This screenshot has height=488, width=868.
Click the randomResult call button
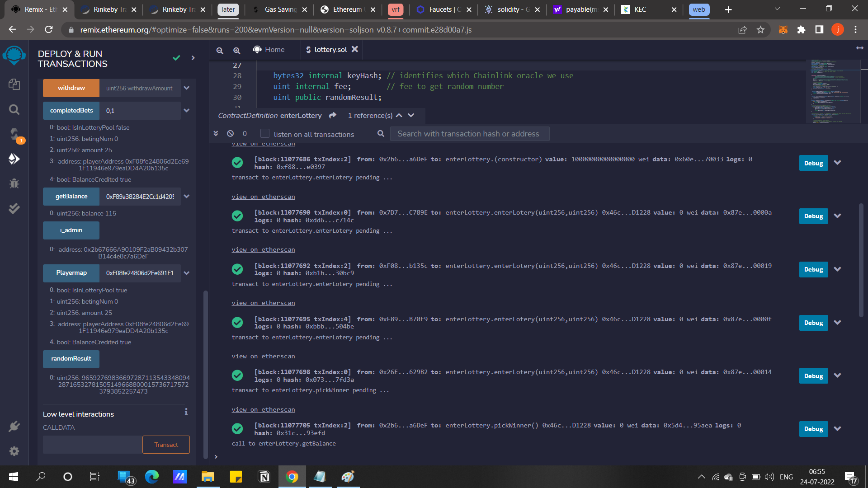(x=71, y=359)
